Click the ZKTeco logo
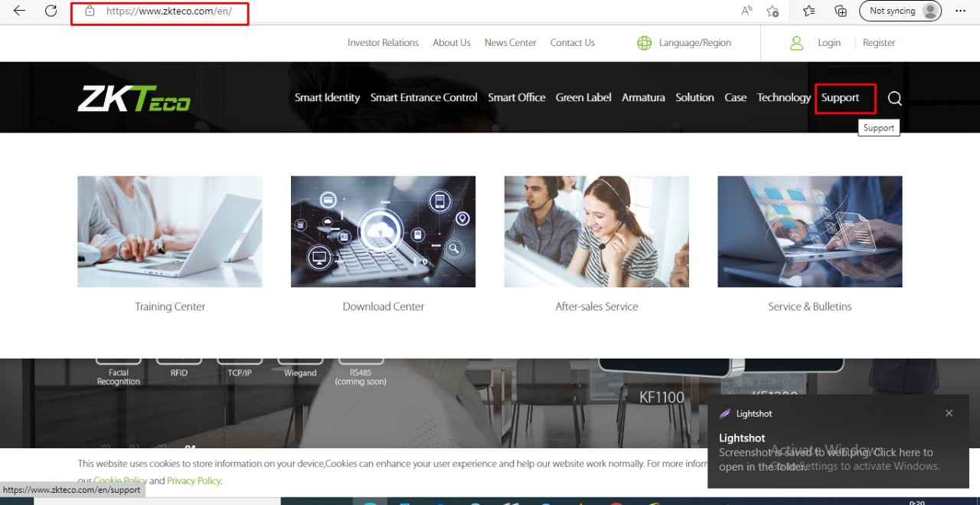The width and height of the screenshot is (980, 505). pyautogui.click(x=134, y=98)
